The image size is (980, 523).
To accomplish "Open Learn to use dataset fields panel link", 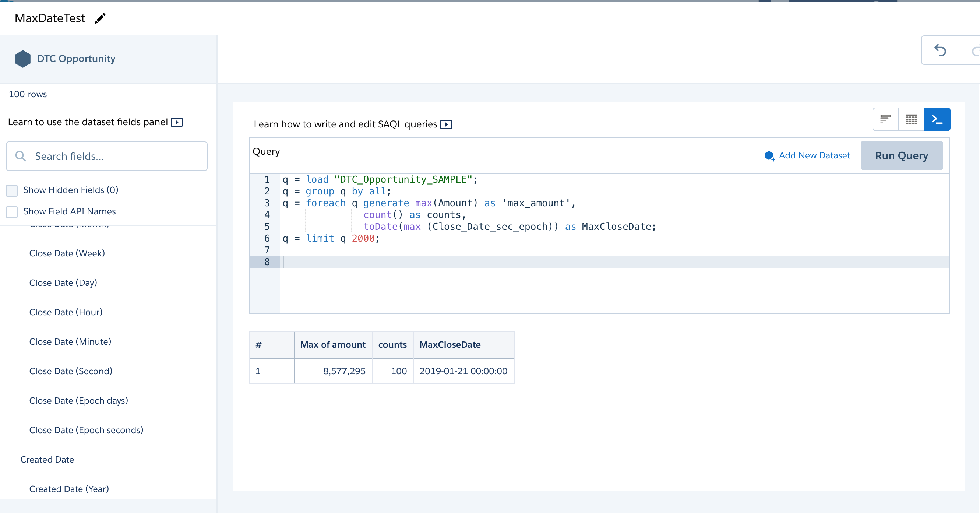I will point(88,122).
